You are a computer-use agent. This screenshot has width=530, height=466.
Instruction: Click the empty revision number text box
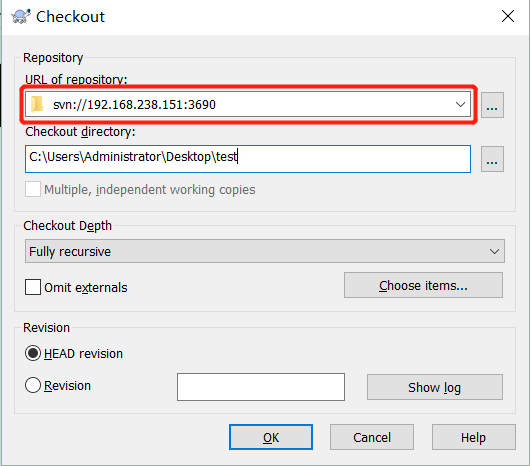261,387
